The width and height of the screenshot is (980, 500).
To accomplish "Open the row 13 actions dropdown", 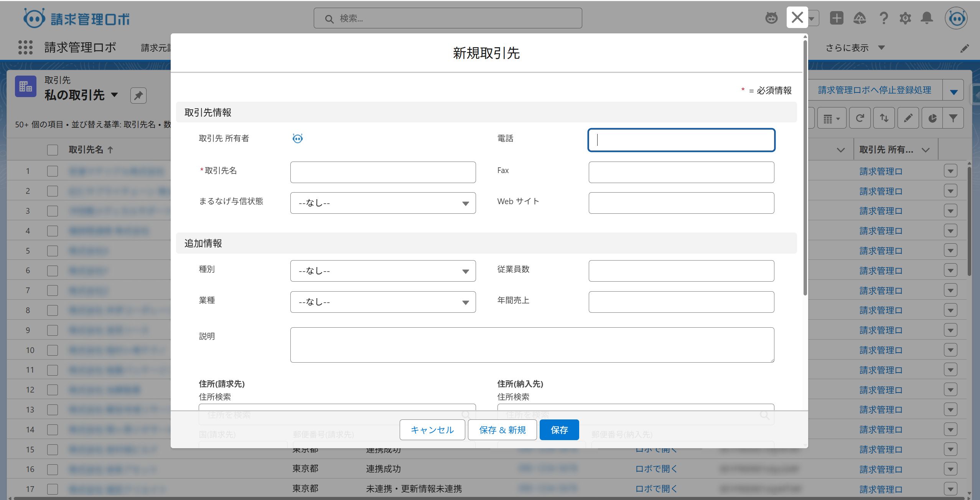I will coord(950,410).
